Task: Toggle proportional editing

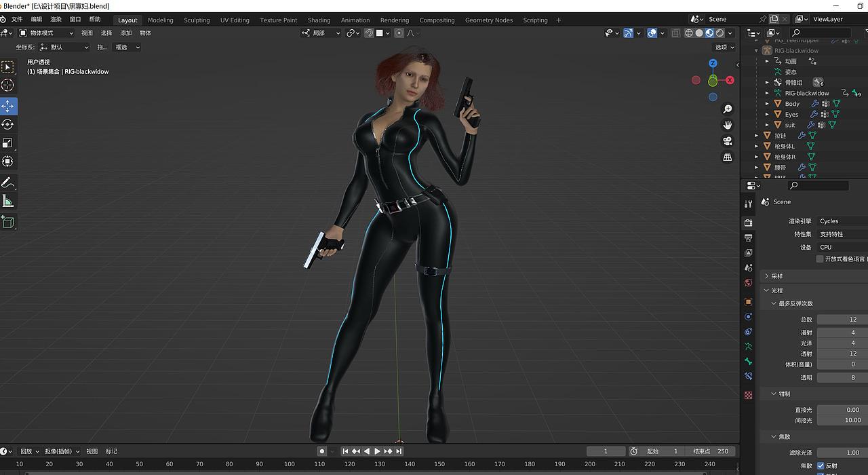Action: coord(399,33)
